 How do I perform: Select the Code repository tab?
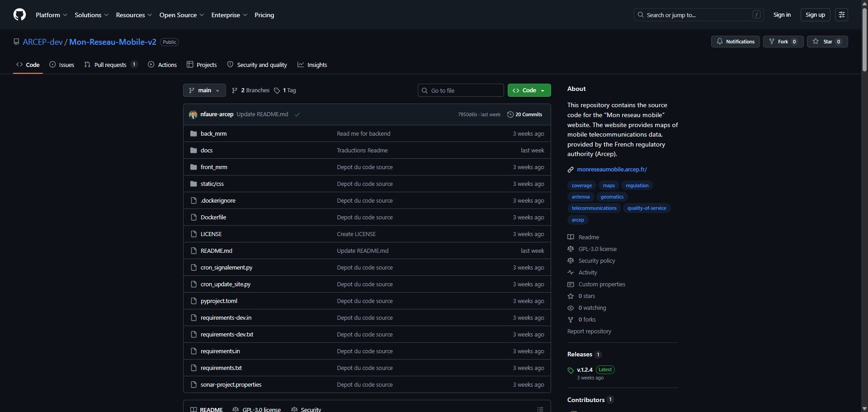28,65
